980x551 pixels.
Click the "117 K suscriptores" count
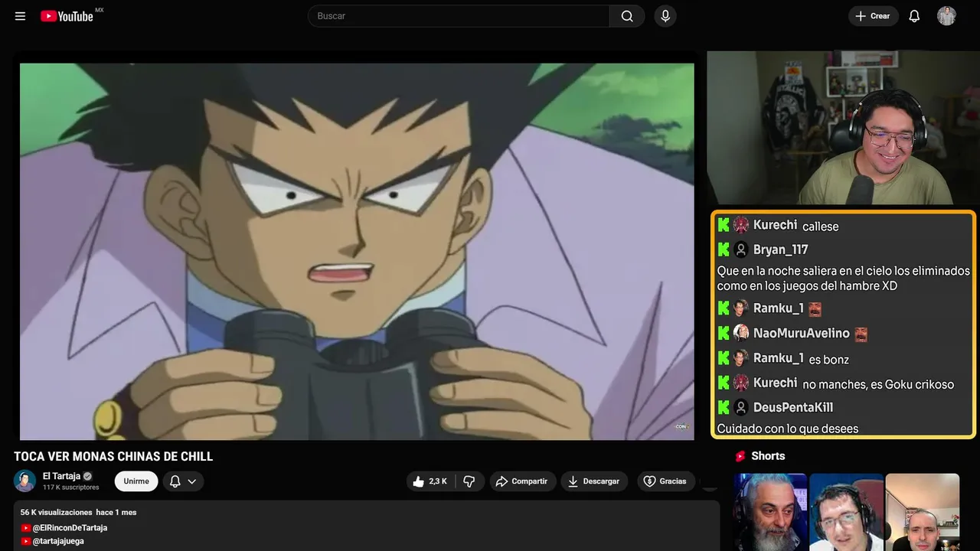click(x=71, y=487)
